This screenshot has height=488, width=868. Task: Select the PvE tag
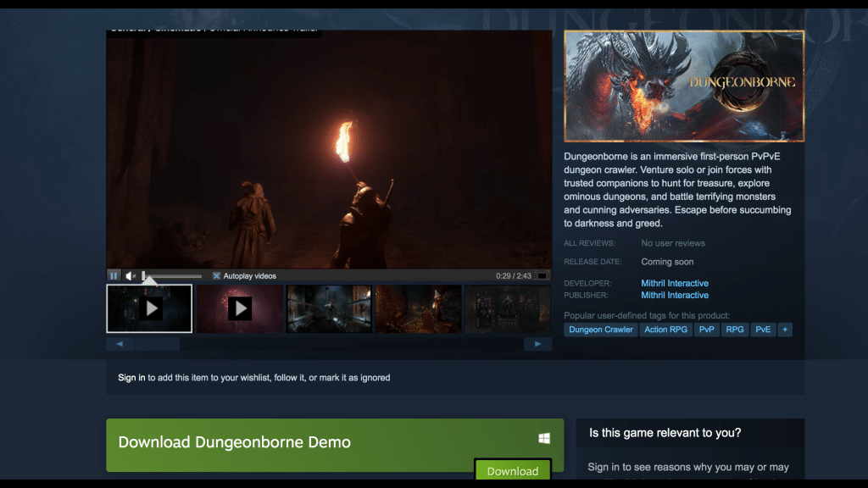763,330
